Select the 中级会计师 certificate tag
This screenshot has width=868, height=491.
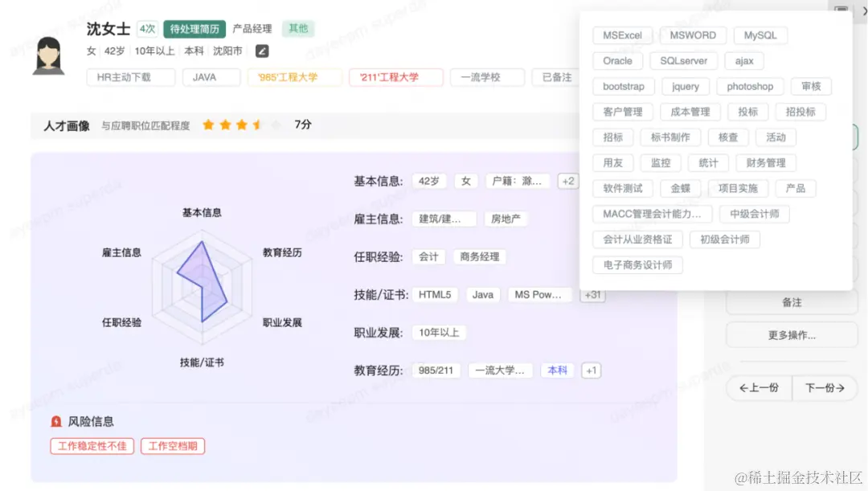756,214
